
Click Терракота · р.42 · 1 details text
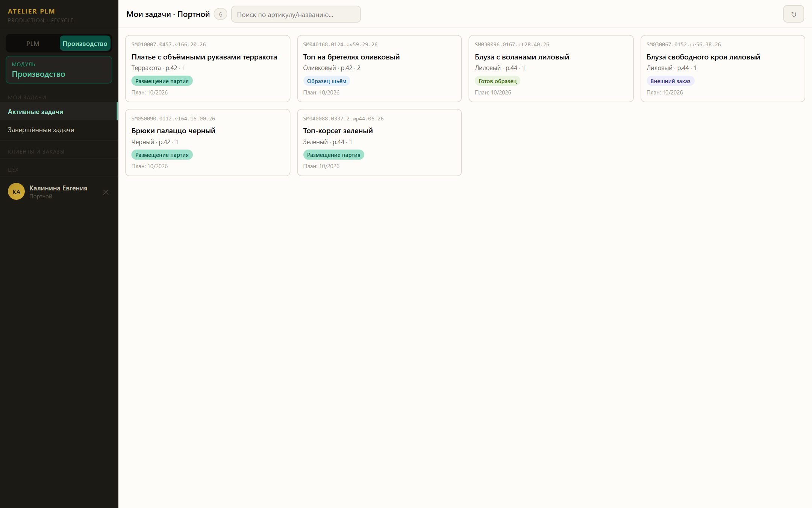158,68
